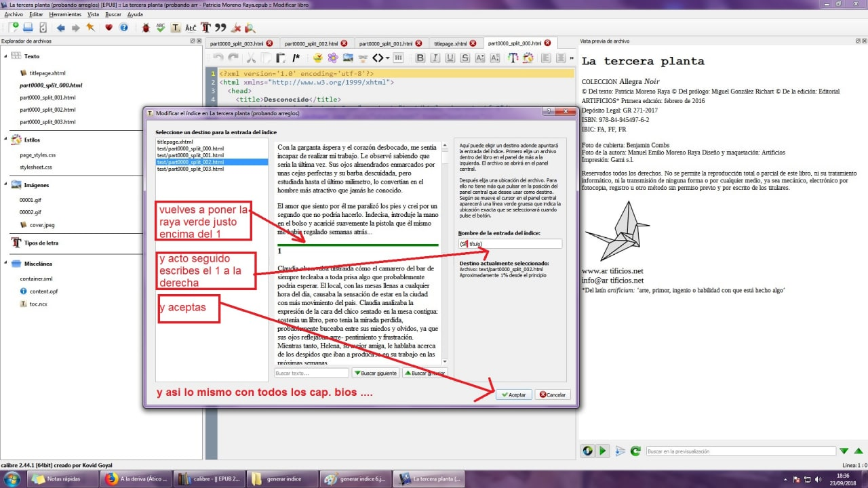The width and height of the screenshot is (868, 488).
Task: Click the preview search input field
Action: (x=741, y=451)
